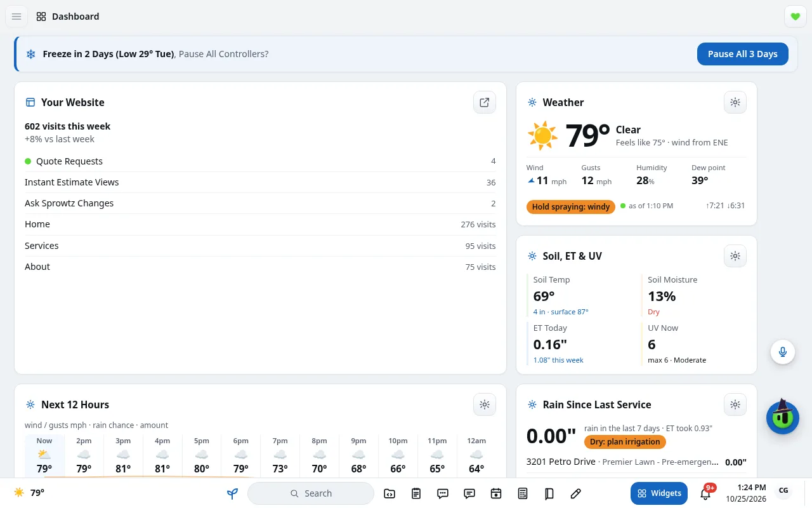This screenshot has width=812, height=508.
Task: Click the Gusts 12 mph reading
Action: click(596, 176)
